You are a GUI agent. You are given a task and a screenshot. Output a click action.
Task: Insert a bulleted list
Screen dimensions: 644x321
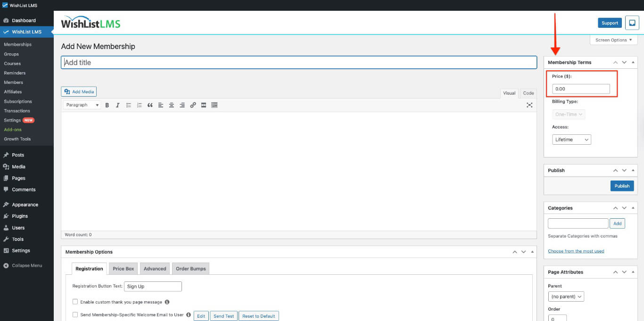click(x=128, y=105)
